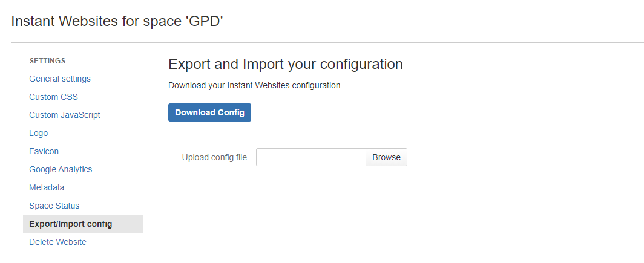This screenshot has height=263, width=644.
Task: Click the 'Instant Websites for space GPD' title
Action: (x=117, y=21)
